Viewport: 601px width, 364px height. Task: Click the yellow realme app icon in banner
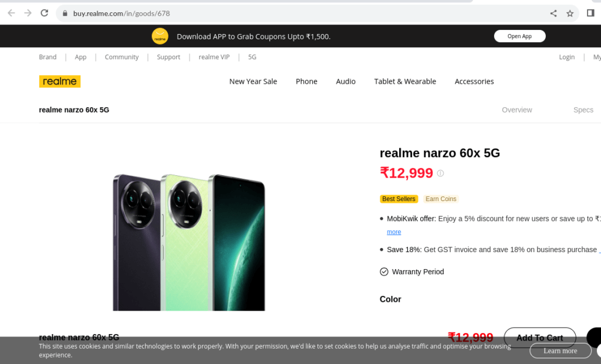point(160,36)
